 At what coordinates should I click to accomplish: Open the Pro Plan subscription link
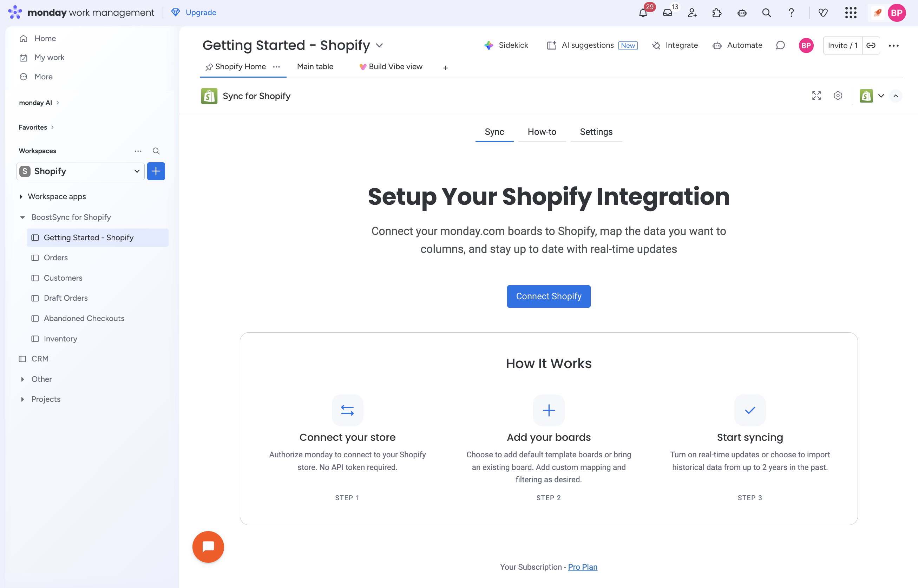click(583, 567)
